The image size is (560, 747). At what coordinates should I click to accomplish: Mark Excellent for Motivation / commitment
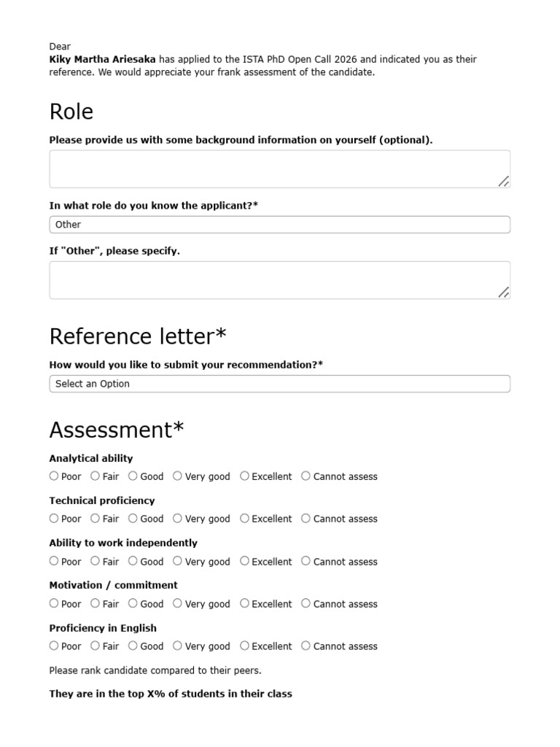point(244,603)
